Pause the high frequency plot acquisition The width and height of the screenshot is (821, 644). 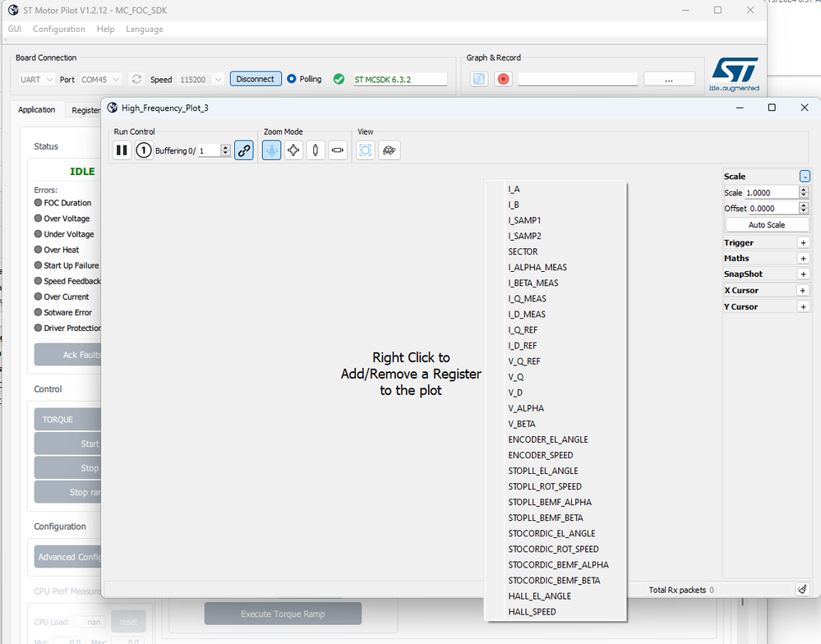[x=122, y=150]
